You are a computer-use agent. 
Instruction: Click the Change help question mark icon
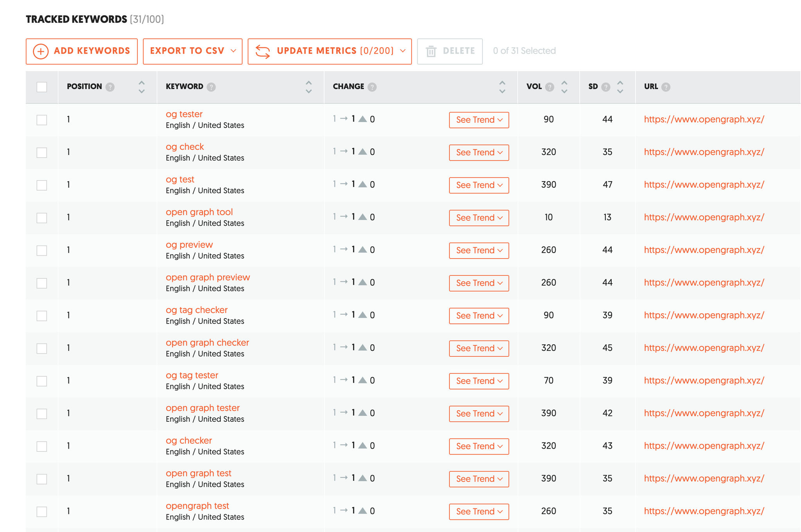click(372, 87)
